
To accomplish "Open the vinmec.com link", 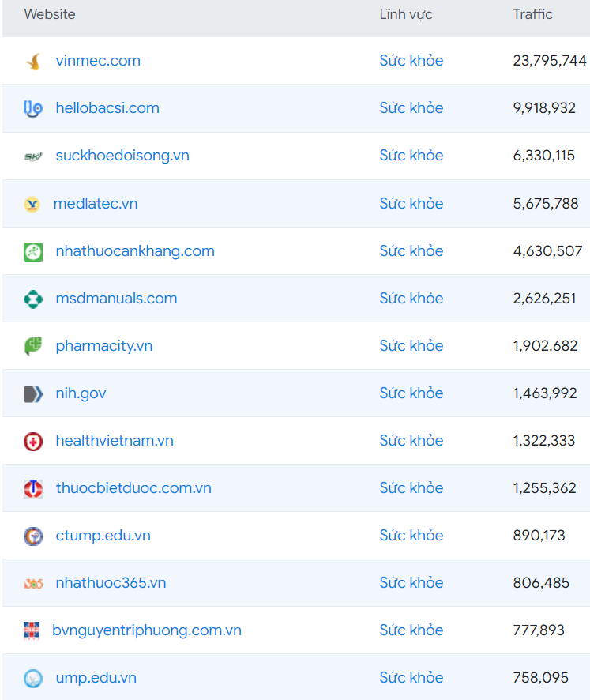I will (x=98, y=61).
